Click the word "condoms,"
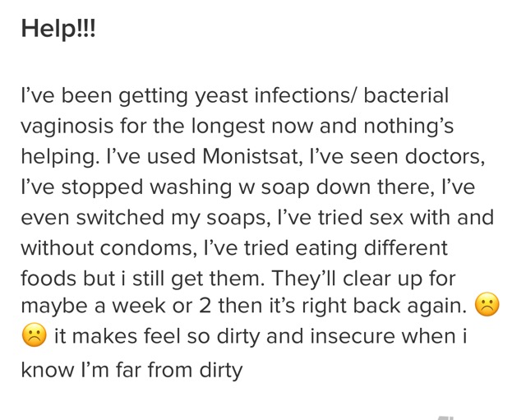Screen dimensions: 526x420 coord(148,248)
